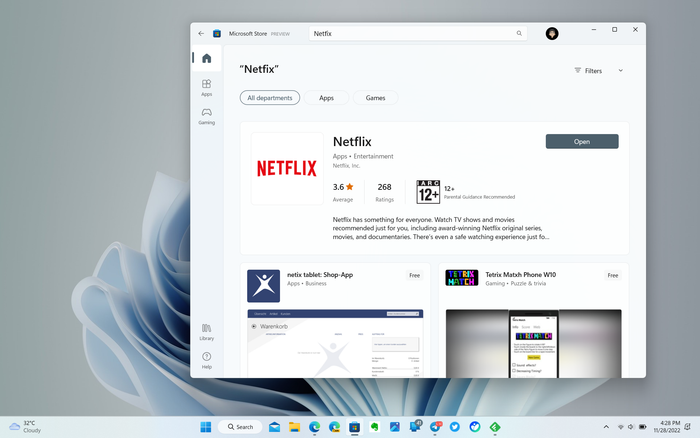Click the IARC 12+ rating badge

tap(428, 192)
